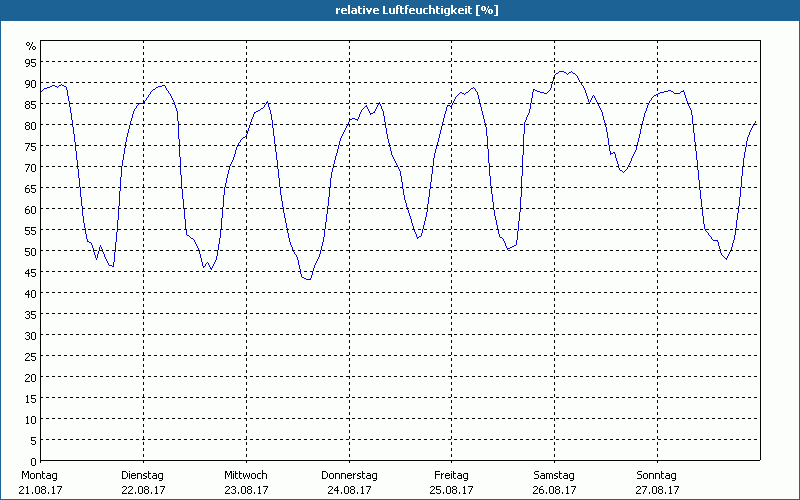Select the Dienstag day label
Viewport: 800px width, 500px height.
pyautogui.click(x=142, y=476)
